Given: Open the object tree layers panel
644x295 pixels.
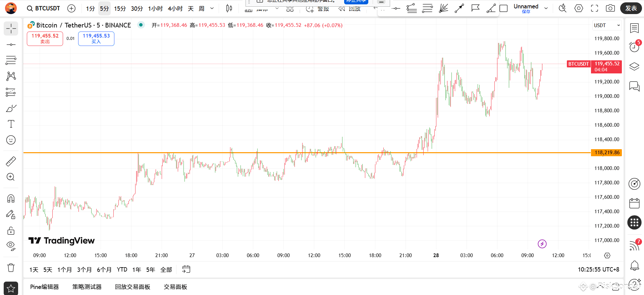Looking at the screenshot, I should point(634,66).
